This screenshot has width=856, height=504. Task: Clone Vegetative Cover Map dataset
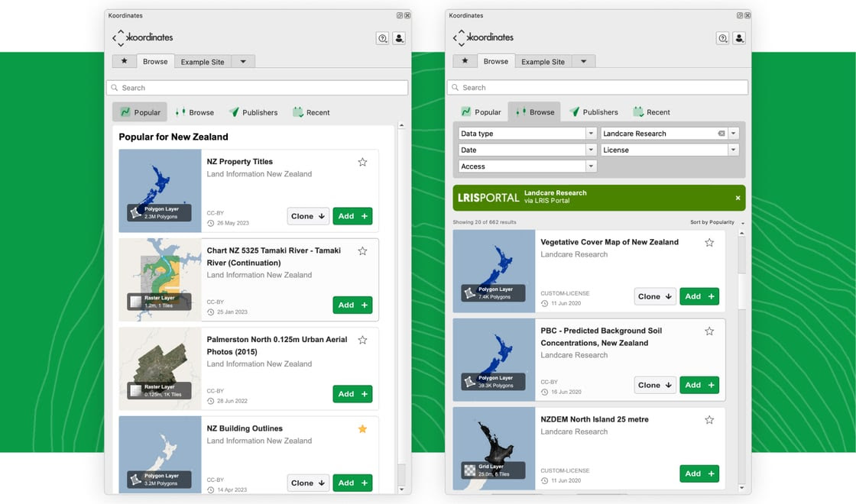pyautogui.click(x=654, y=296)
